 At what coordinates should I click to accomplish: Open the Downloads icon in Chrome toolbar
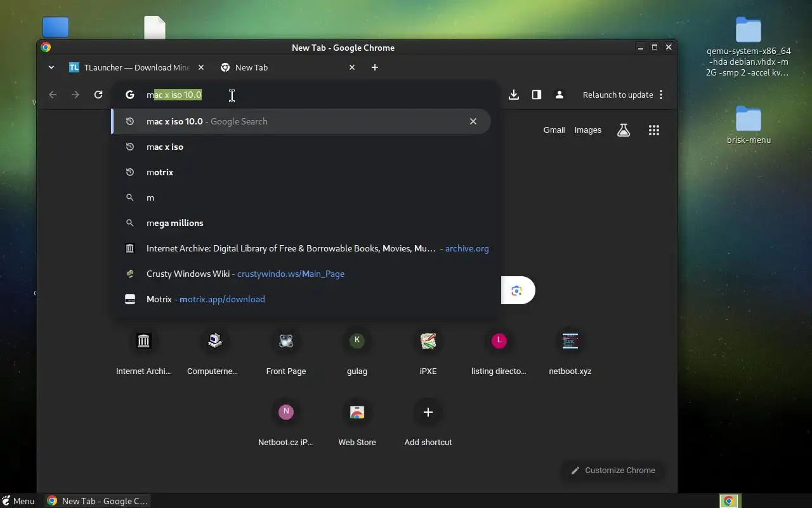point(514,95)
